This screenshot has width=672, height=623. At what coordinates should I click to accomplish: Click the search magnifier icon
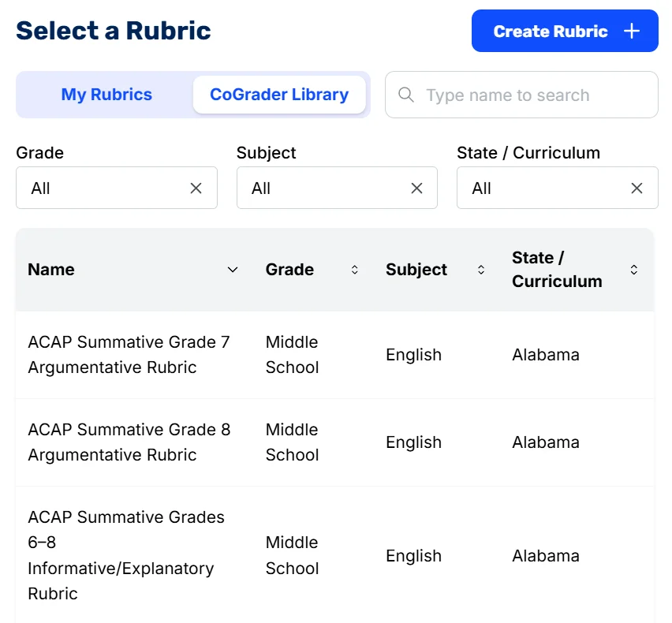point(405,95)
